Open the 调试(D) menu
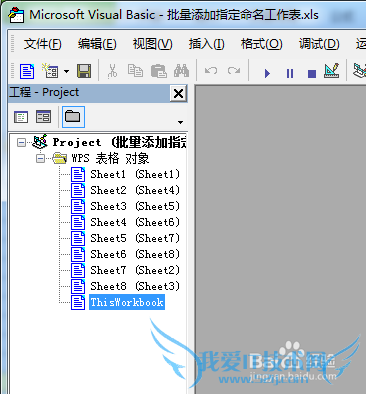The width and height of the screenshot is (366, 394). point(319,44)
